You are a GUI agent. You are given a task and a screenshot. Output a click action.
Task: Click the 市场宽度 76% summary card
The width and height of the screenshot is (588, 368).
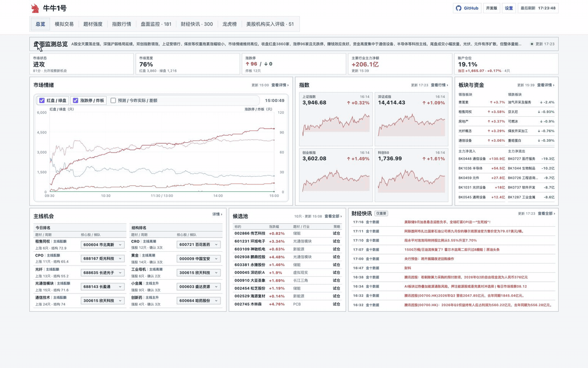tap(188, 64)
